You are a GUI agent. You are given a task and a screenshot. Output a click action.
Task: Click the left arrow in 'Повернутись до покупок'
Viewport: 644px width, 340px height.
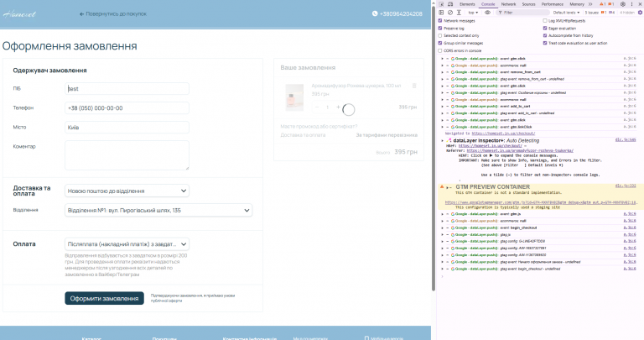coord(81,14)
